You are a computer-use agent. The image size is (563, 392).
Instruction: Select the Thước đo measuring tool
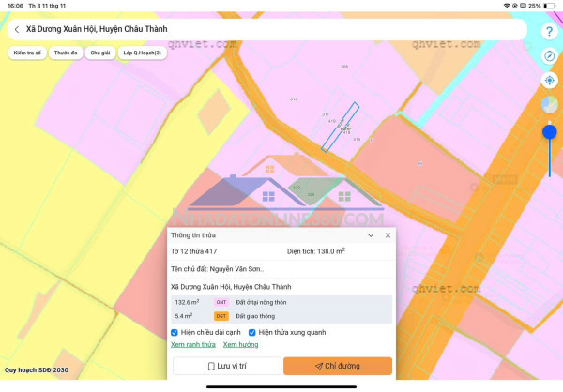pyautogui.click(x=66, y=53)
